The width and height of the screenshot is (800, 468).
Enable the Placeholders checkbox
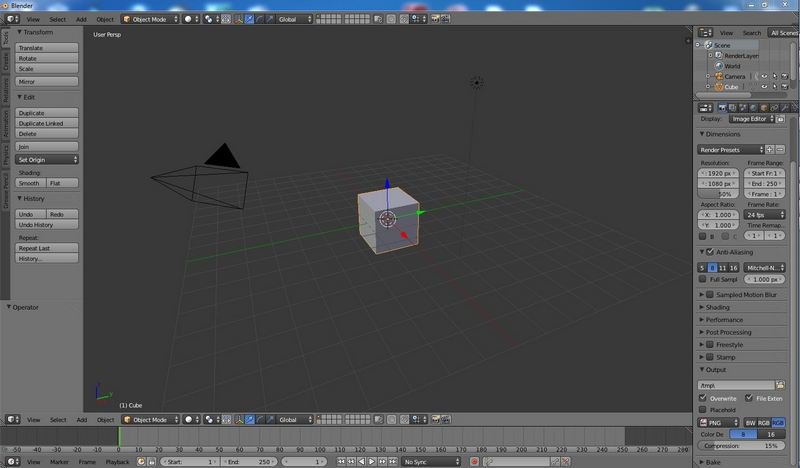(x=703, y=409)
